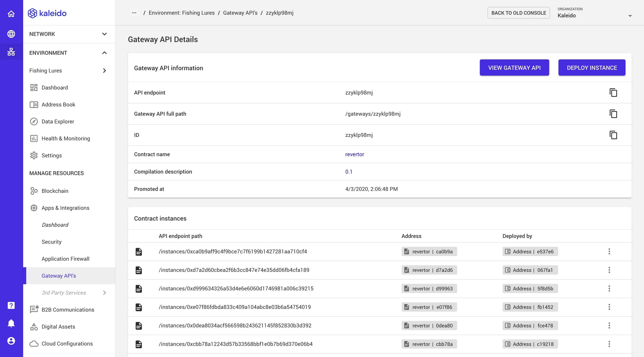
Task: Open the Blockchain resource section
Action: [55, 191]
